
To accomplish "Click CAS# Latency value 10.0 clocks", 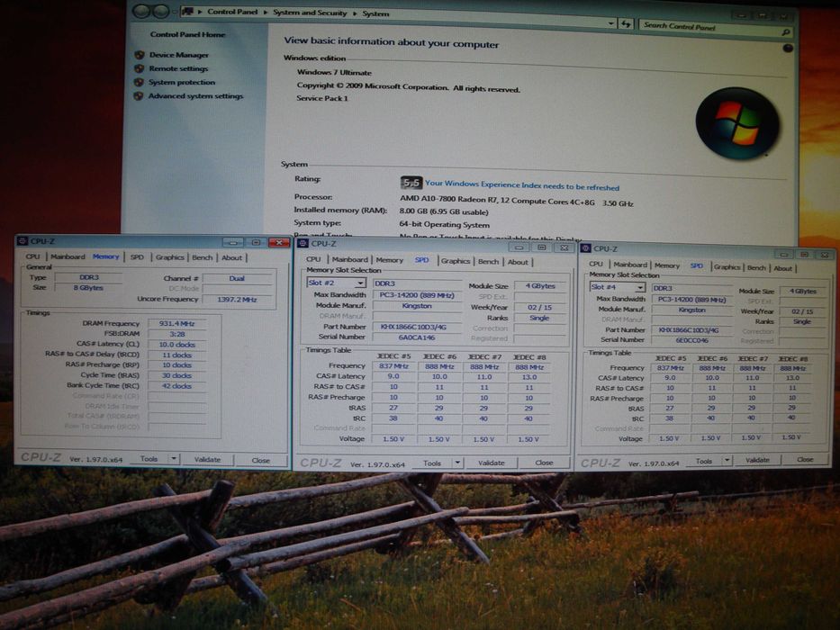I will coord(176,345).
